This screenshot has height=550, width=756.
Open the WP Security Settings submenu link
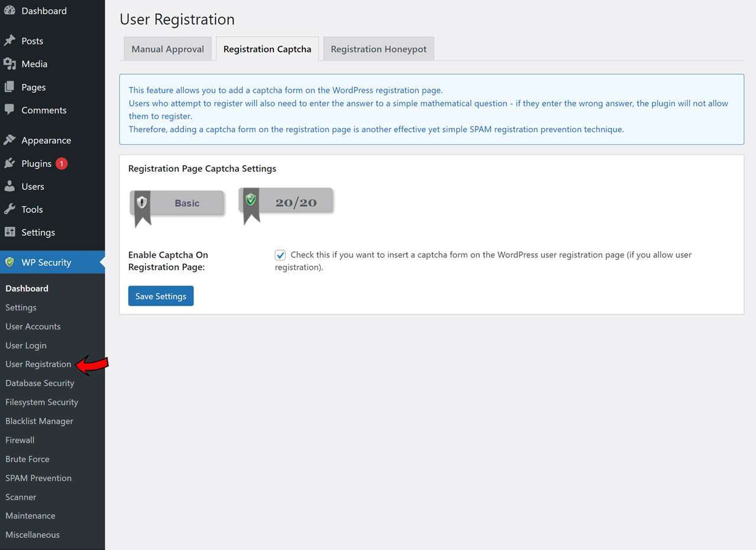click(21, 308)
